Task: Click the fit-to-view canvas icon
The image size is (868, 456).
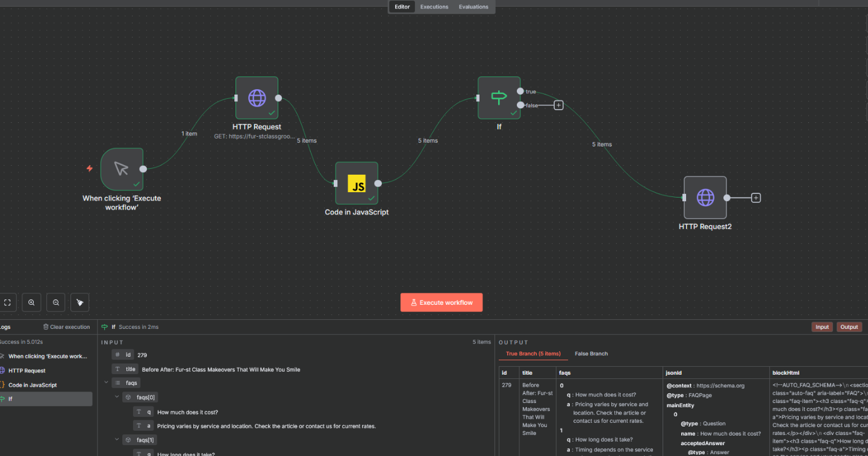Action: click(x=7, y=302)
